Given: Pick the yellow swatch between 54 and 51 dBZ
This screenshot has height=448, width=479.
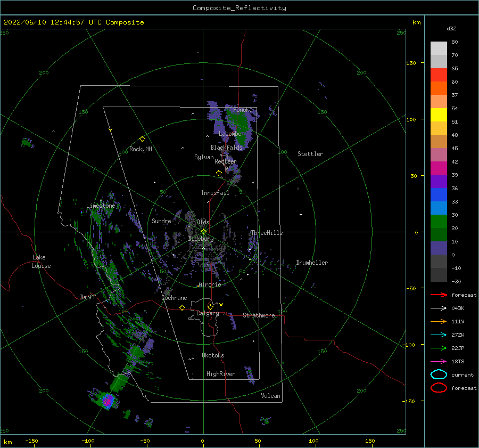Looking at the screenshot, I should 439,115.
